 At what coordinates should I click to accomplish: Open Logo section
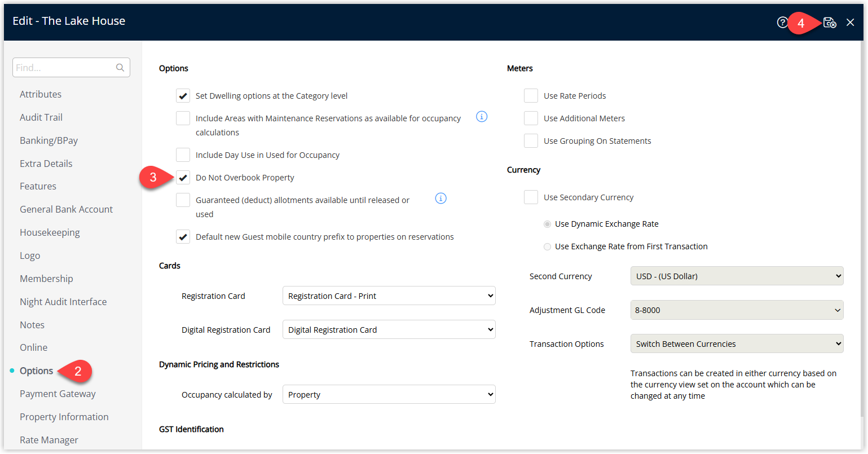30,255
